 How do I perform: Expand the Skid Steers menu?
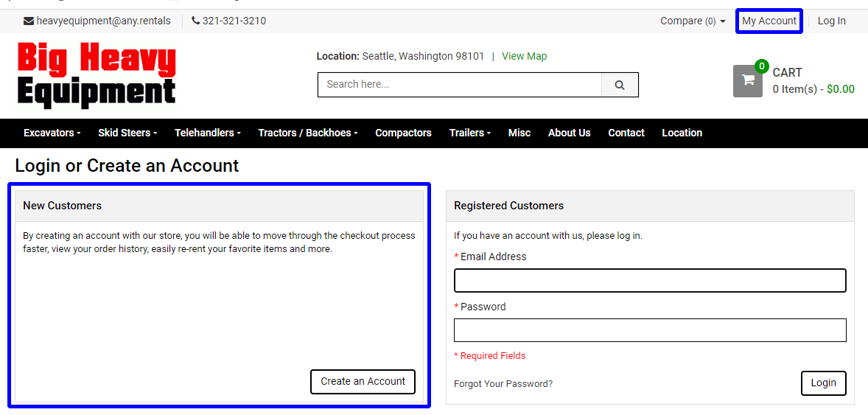[x=127, y=133]
